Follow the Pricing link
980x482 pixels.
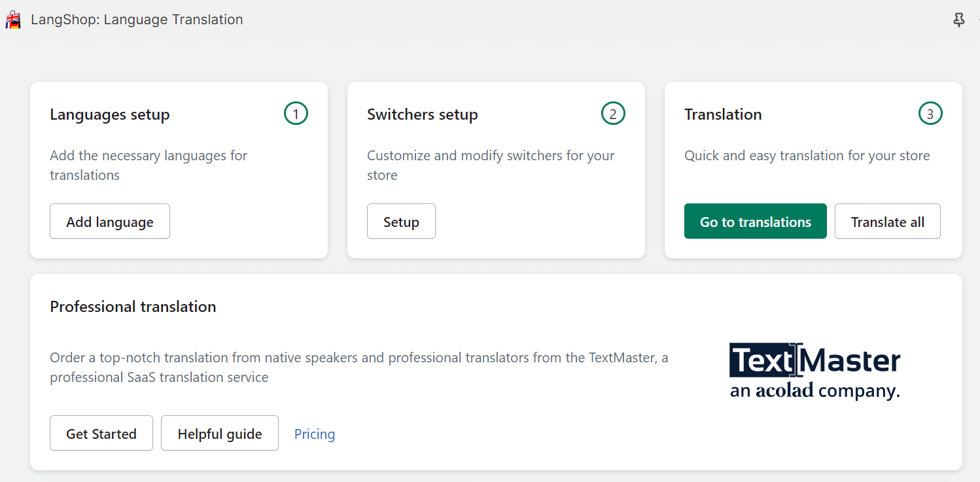click(315, 434)
